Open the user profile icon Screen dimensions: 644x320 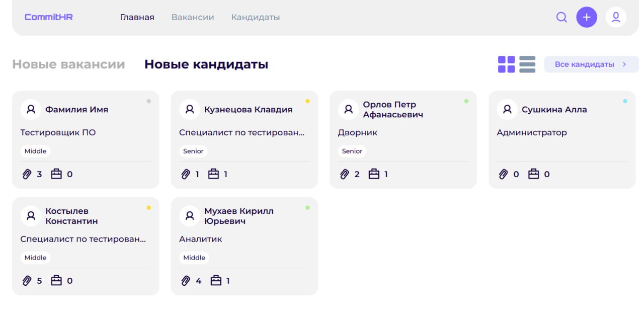[x=615, y=17]
